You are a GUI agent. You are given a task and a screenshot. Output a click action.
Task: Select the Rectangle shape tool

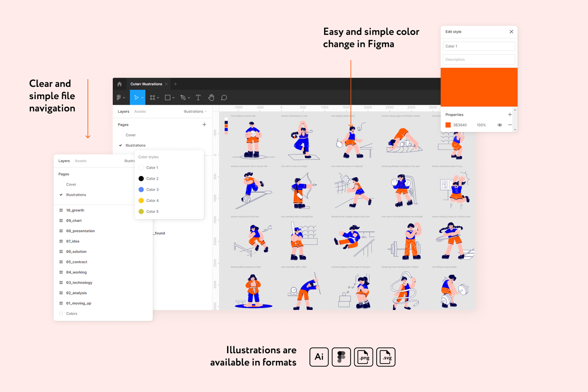tap(168, 98)
